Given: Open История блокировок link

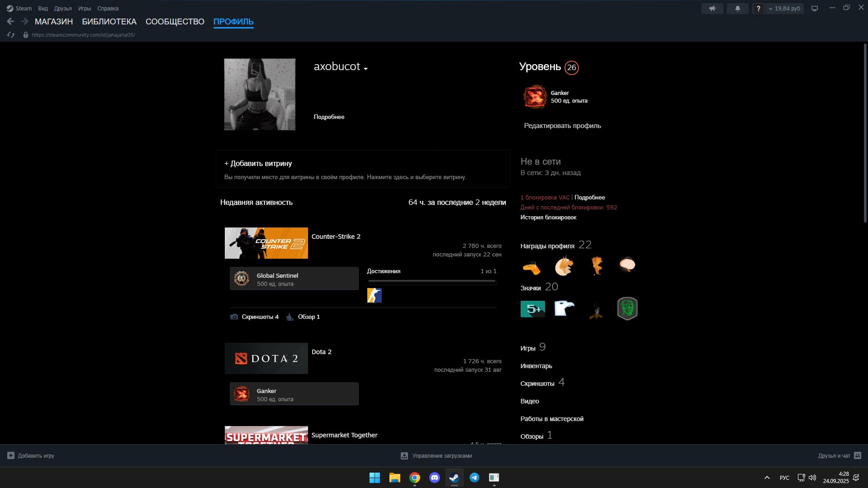Looking at the screenshot, I should (548, 218).
